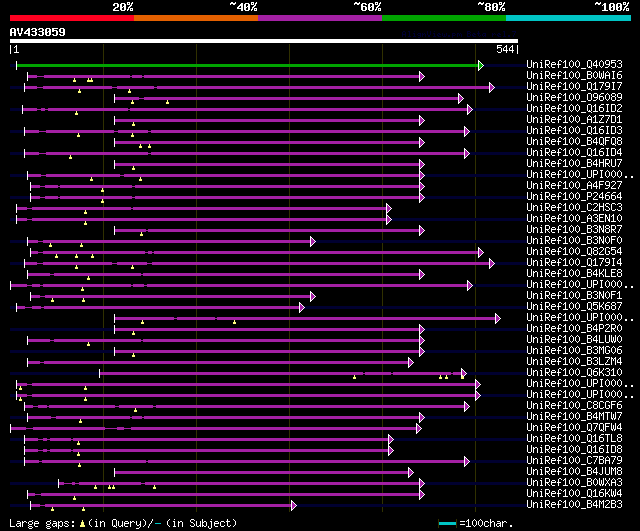Select hit label UniRef100_B4P2R0
Screen dimensions: 640x531
tap(574, 329)
